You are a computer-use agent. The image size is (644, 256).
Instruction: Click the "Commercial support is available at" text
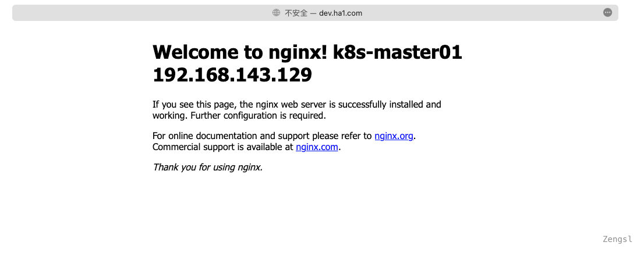click(x=222, y=147)
